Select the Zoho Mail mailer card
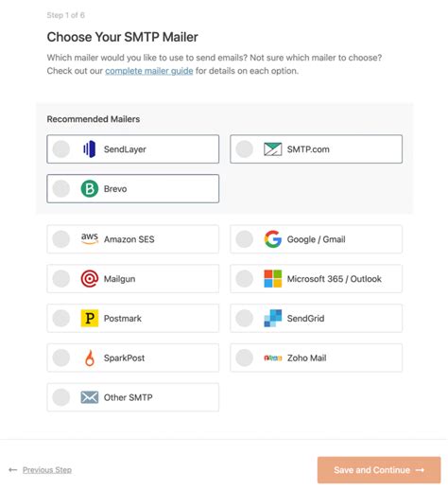The image size is (448, 489). pos(316,358)
